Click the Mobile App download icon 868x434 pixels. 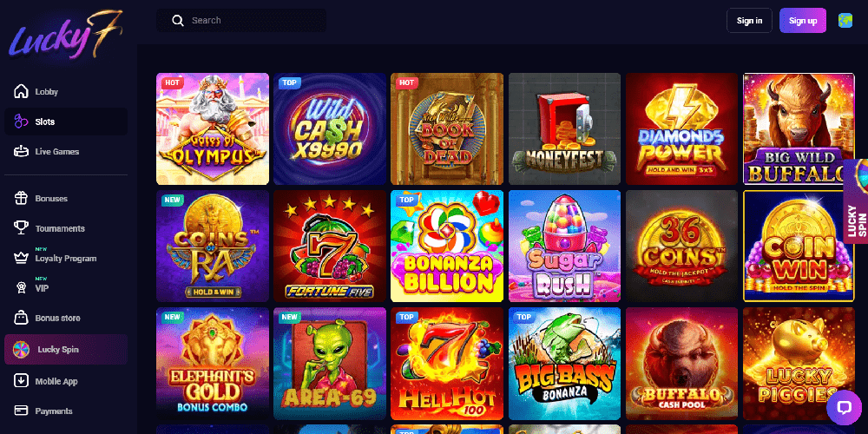[x=21, y=381]
